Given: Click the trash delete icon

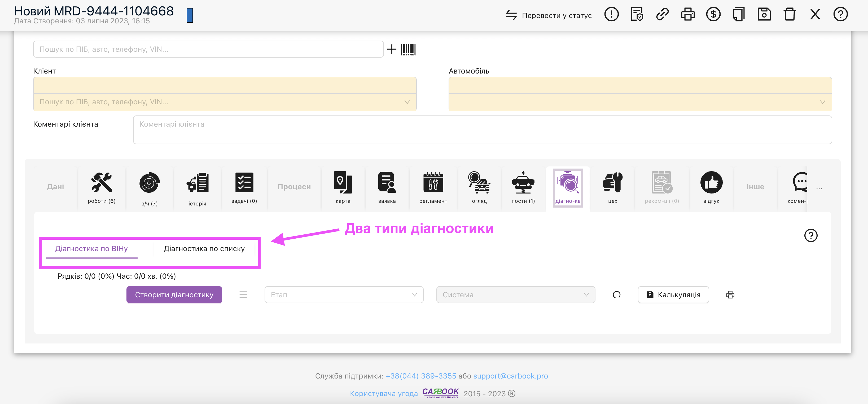Looking at the screenshot, I should click(x=789, y=15).
